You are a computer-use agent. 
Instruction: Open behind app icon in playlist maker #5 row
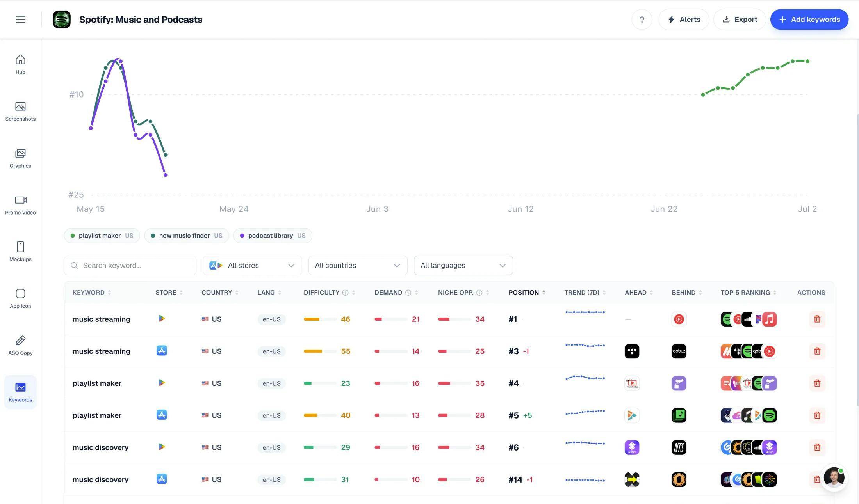(679, 415)
